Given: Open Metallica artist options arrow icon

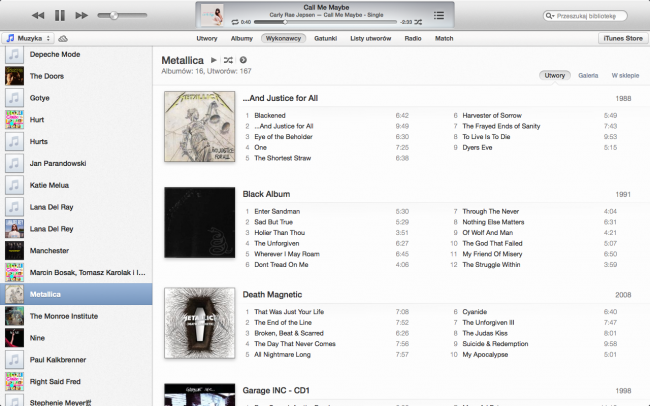Looking at the screenshot, I should click(243, 60).
